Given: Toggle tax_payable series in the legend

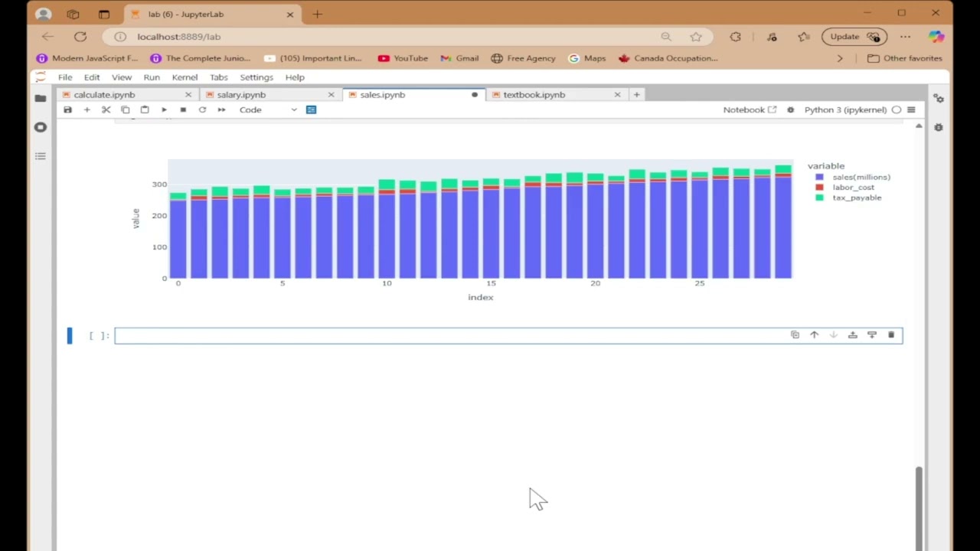Looking at the screenshot, I should (848, 197).
